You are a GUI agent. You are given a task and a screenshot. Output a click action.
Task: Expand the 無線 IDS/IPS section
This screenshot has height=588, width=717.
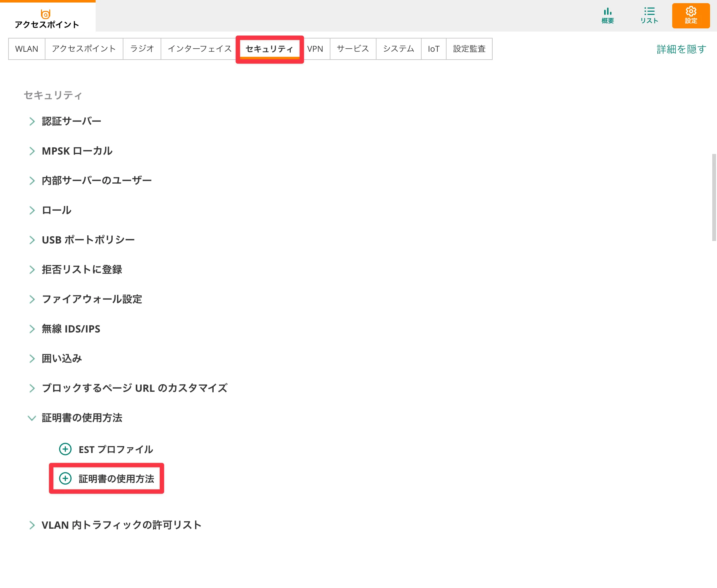pos(32,329)
